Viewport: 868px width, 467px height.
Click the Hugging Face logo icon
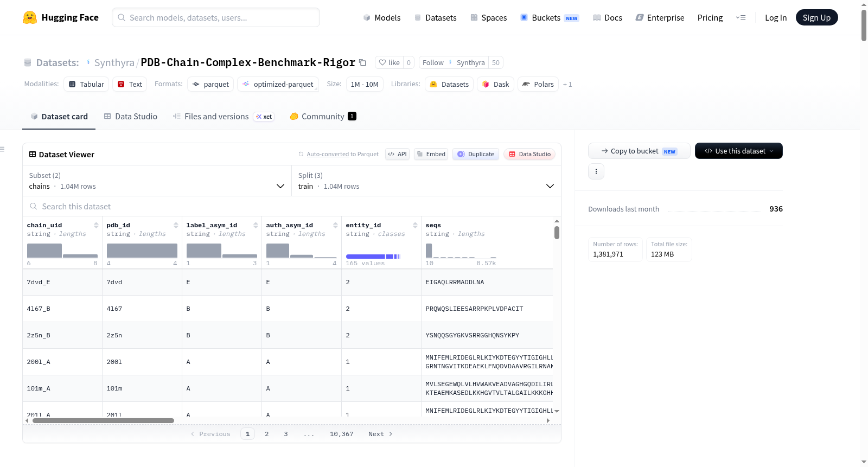point(30,17)
